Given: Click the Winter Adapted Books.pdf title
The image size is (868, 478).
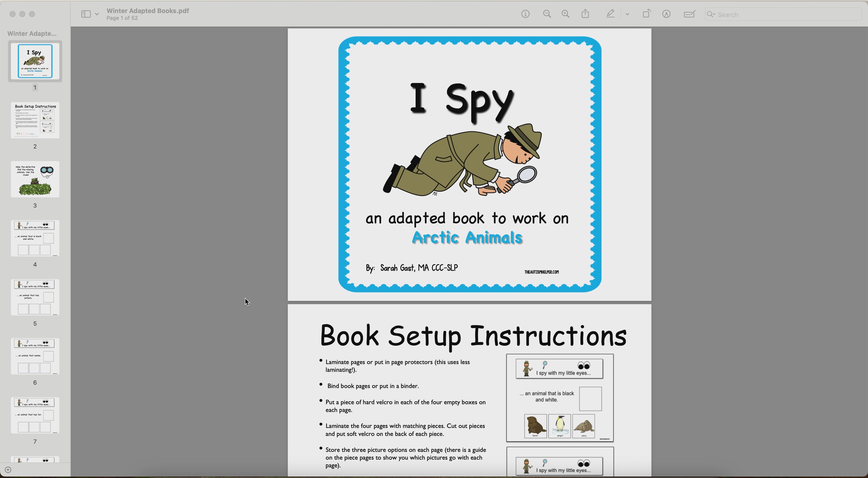Looking at the screenshot, I should 147,10.
